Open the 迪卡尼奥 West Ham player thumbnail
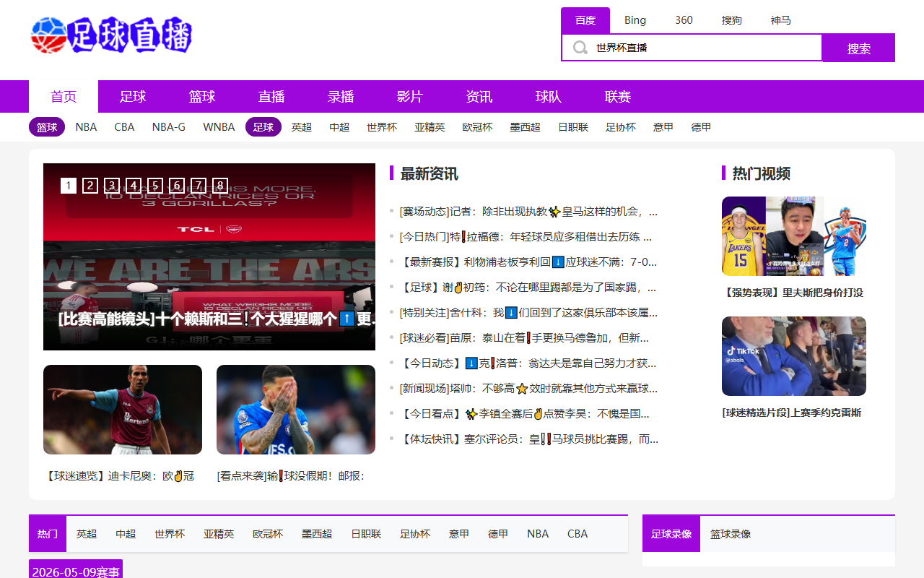The height and width of the screenshot is (578, 924). coord(123,410)
